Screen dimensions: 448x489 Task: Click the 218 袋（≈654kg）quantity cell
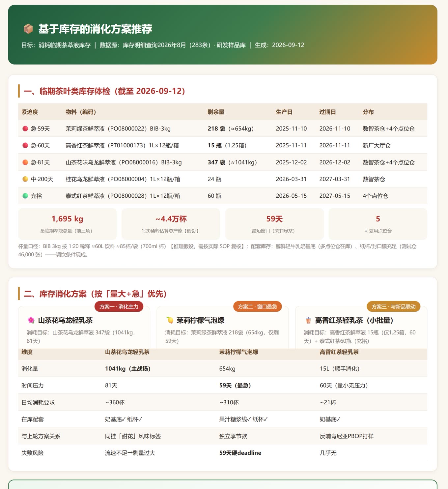pos(231,129)
